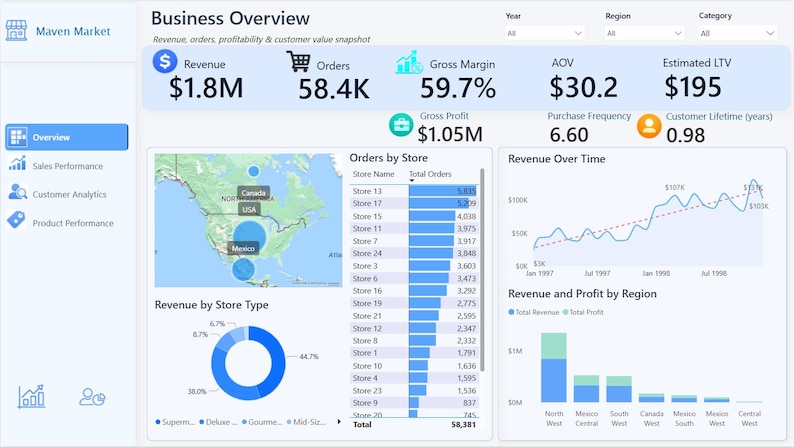Click the bottom person with pie chart icon
This screenshot has width=794, height=447.
[92, 397]
